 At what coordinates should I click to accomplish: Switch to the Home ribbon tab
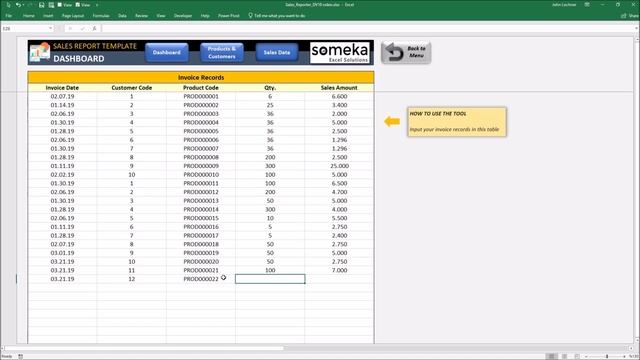pos(29,16)
